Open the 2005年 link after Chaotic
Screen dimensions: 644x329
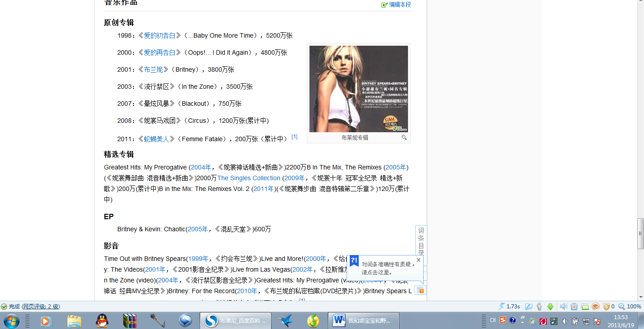point(198,229)
